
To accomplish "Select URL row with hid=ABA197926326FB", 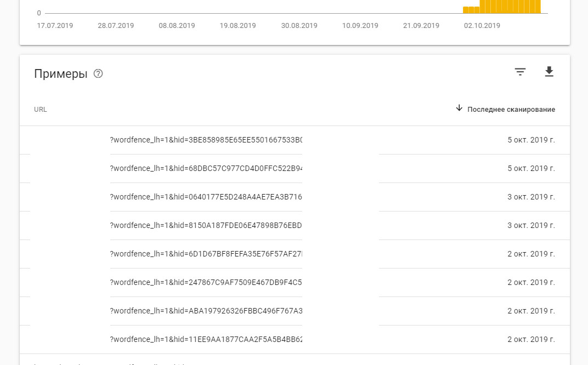I will [295, 311].
